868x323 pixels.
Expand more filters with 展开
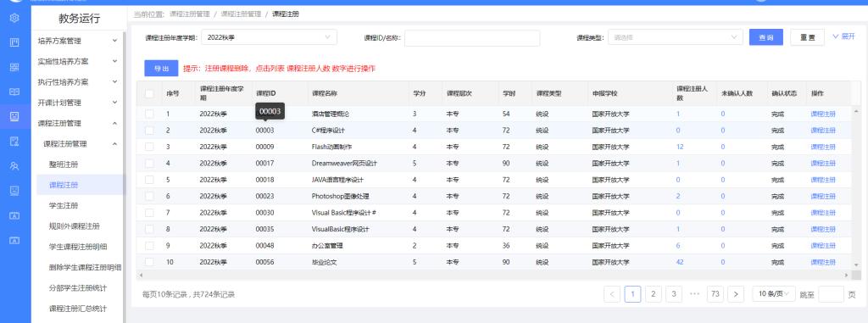843,36
